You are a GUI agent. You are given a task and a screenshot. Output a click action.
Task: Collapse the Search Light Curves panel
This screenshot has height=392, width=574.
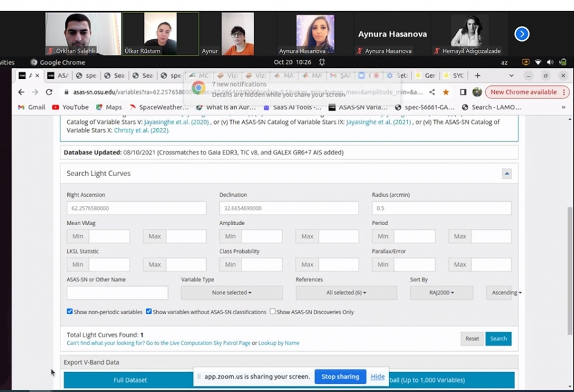[507, 174]
